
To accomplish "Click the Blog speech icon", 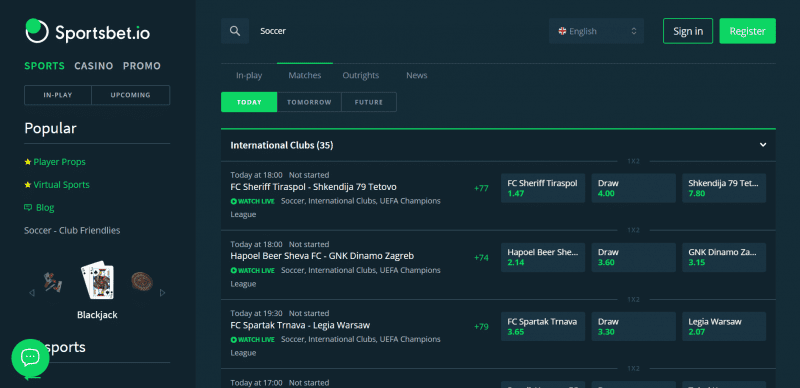I will tap(28, 208).
